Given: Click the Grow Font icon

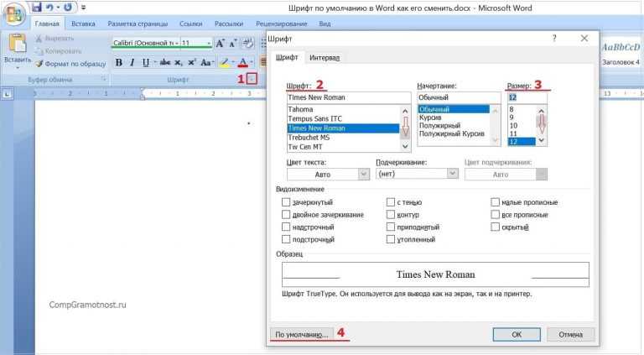Looking at the screenshot, I should 221,43.
